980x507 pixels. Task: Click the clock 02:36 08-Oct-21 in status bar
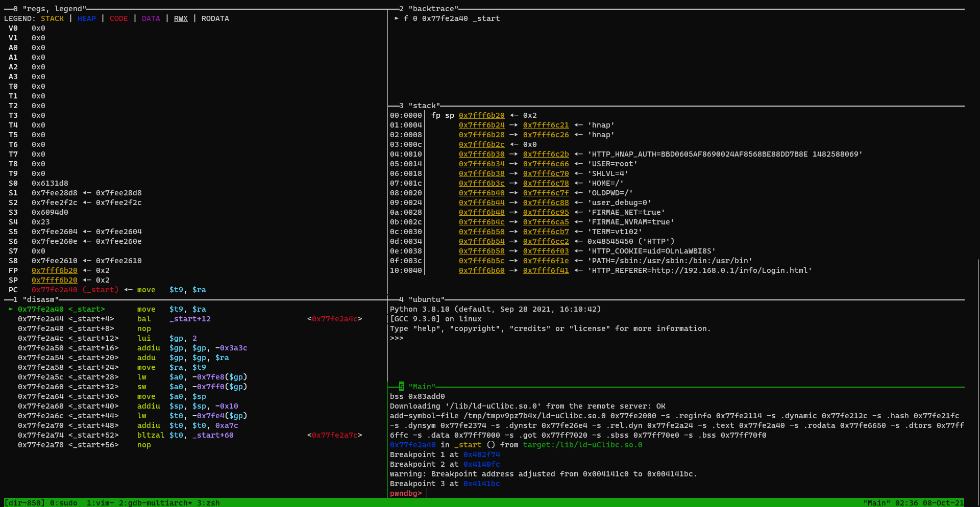929,503
